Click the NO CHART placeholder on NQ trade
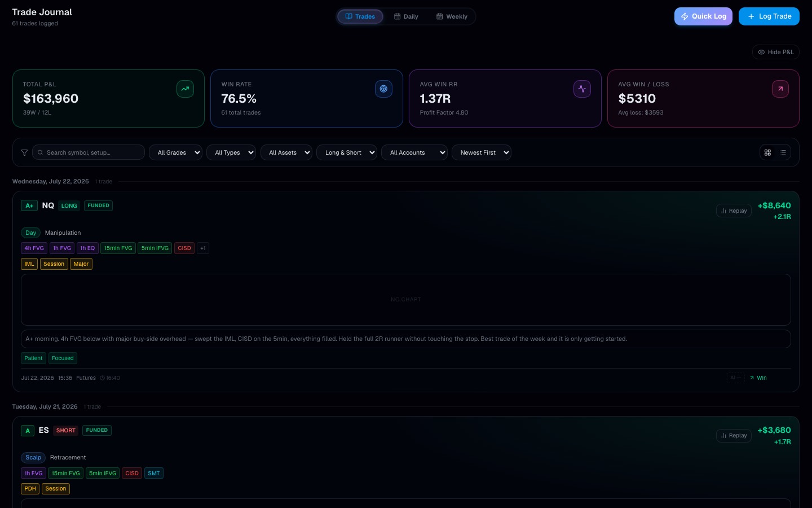The image size is (812, 508). point(406,300)
